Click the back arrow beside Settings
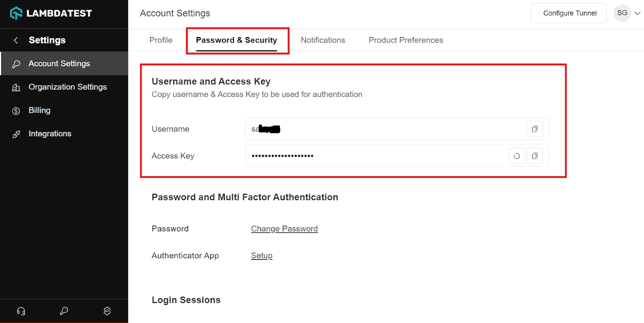This screenshot has height=323, width=644. coord(16,40)
